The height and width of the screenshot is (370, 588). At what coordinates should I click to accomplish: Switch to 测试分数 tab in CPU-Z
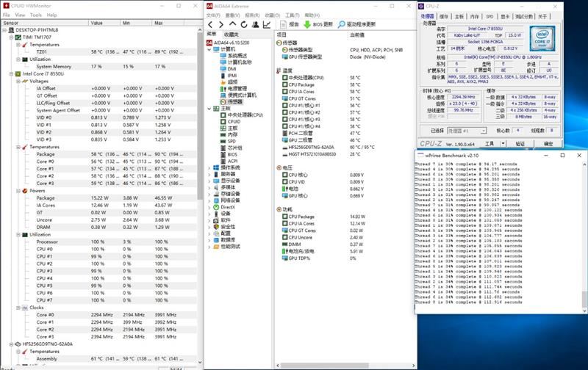524,16
